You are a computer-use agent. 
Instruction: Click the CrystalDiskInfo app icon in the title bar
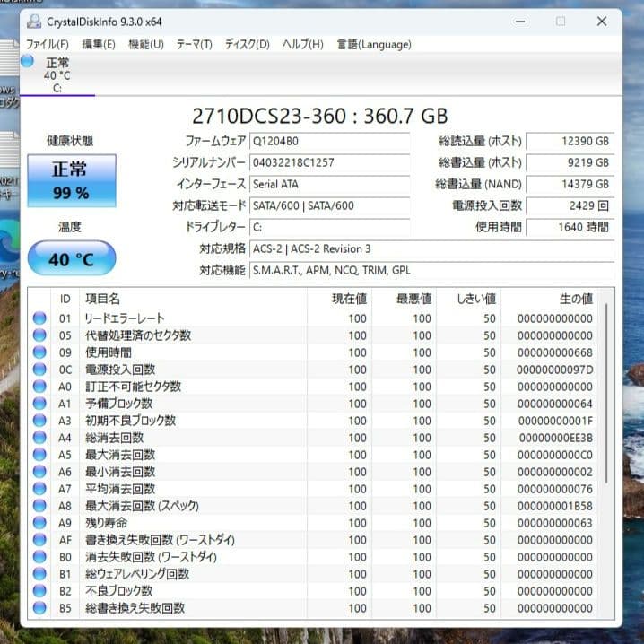click(x=34, y=22)
